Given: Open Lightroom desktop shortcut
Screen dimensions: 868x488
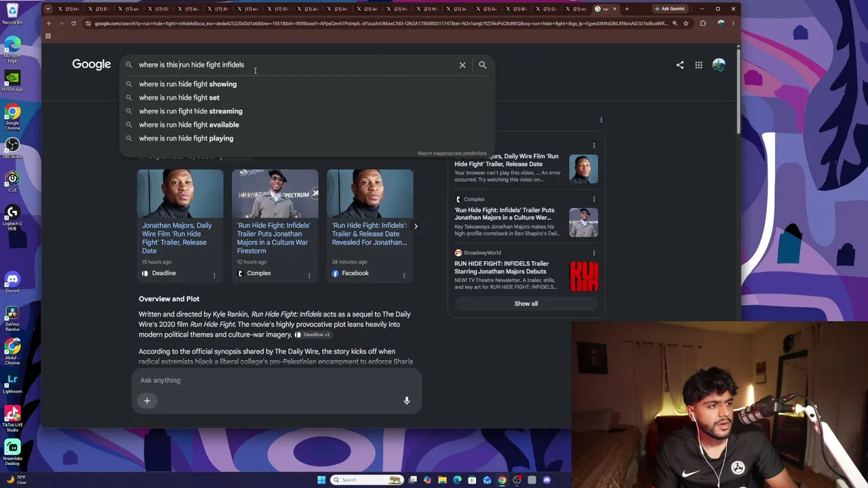Looking at the screenshot, I should pyautogui.click(x=12, y=384).
